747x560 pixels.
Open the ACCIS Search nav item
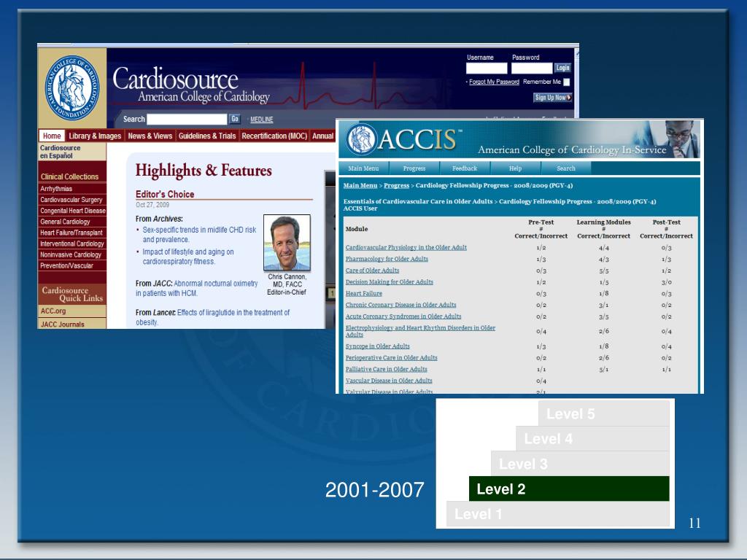(x=566, y=168)
